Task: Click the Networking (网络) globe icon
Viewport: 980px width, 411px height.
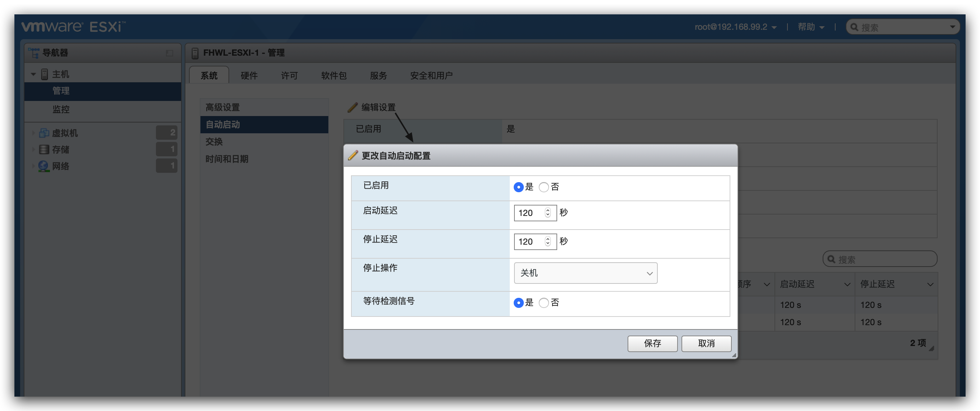Action: [44, 166]
